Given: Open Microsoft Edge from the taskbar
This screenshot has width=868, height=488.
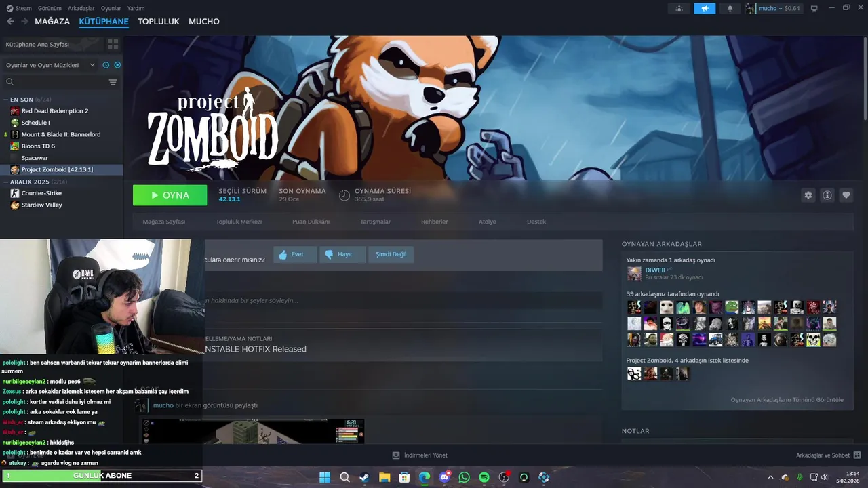Looking at the screenshot, I should click(425, 477).
